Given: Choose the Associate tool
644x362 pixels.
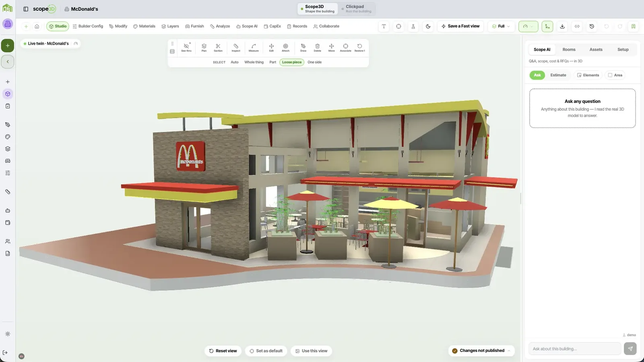Looking at the screenshot, I should [x=345, y=47].
